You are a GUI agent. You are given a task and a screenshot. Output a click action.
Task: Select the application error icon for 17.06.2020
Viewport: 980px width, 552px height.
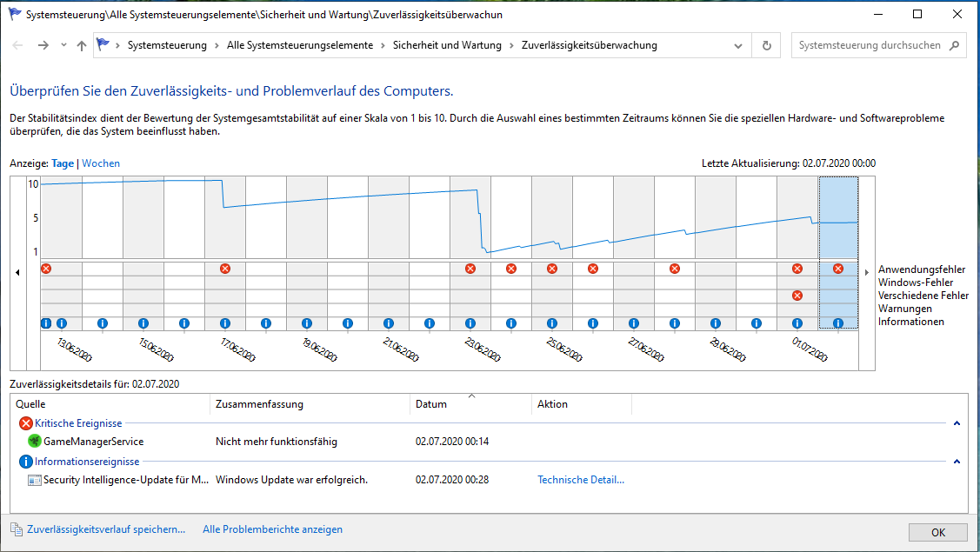pos(225,269)
